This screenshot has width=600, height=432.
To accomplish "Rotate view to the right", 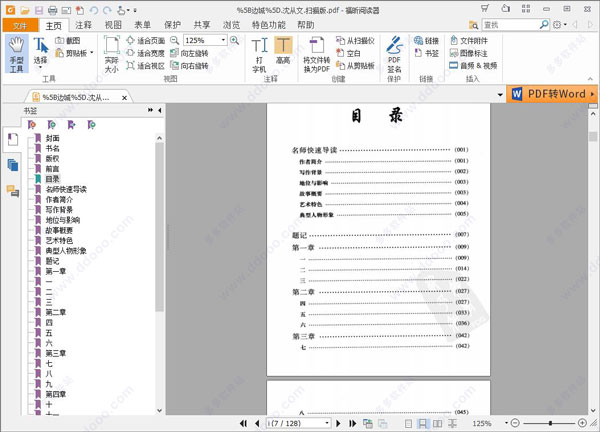I will point(189,66).
